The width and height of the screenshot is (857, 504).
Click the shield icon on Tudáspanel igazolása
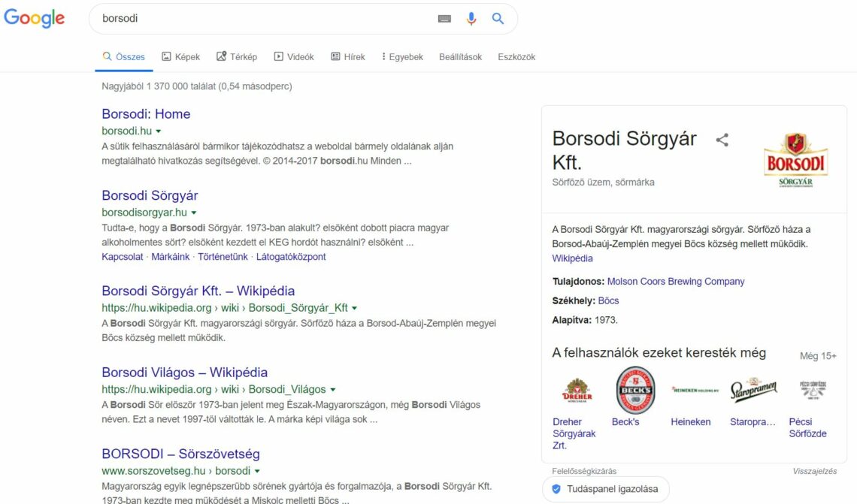556,489
